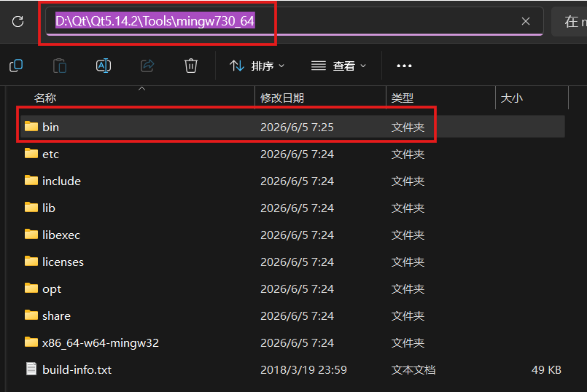Click the refresh icon beside address bar
Viewport: 587px width, 392px height.
point(18,21)
